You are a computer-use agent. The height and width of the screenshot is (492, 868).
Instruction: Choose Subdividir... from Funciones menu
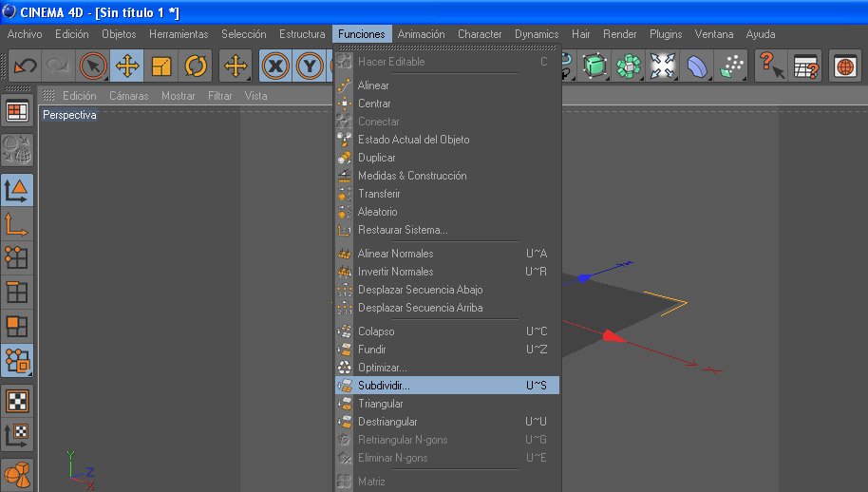tap(447, 386)
